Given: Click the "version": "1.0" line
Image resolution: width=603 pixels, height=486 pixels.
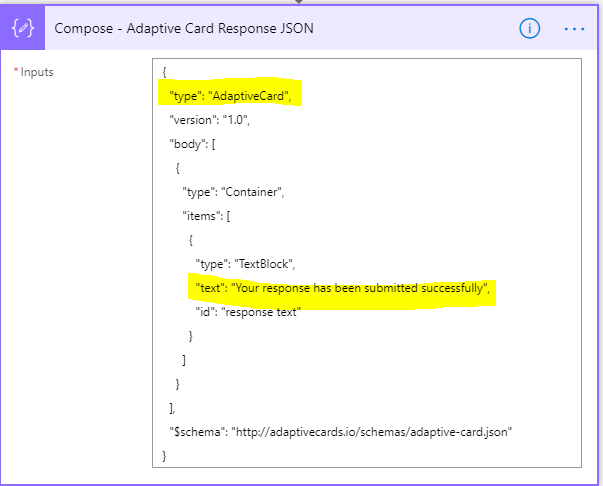Looking at the screenshot, I should (x=209, y=119).
